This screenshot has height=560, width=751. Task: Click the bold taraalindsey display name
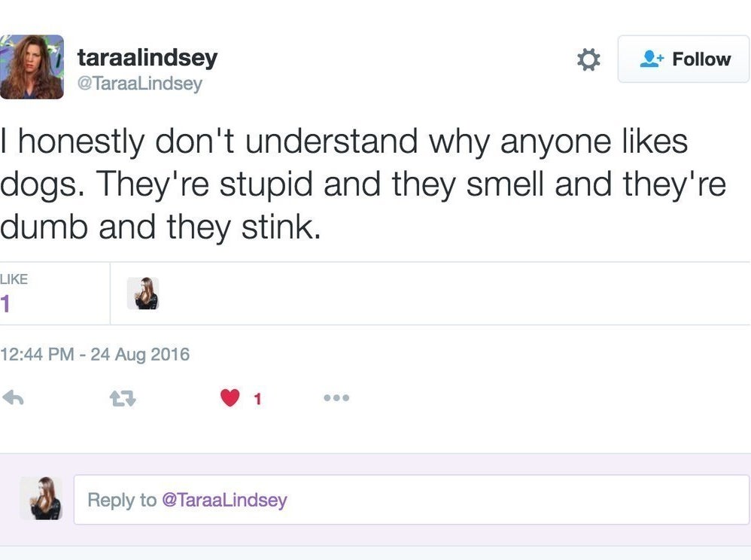coord(147,57)
